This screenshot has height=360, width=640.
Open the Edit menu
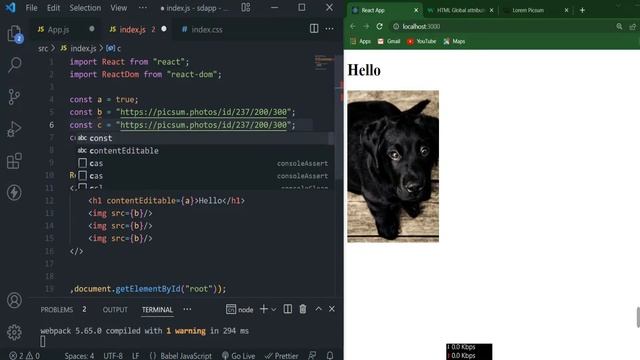tap(53, 8)
